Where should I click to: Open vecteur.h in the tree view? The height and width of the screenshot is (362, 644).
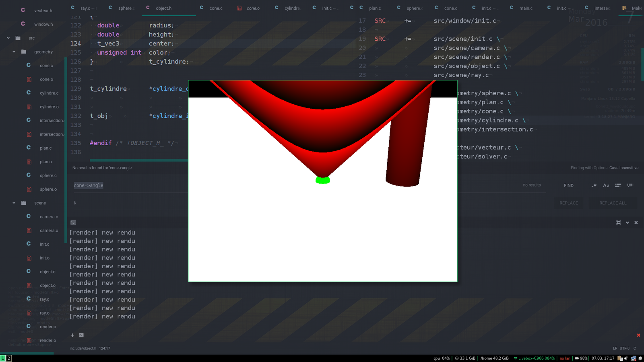[43, 10]
